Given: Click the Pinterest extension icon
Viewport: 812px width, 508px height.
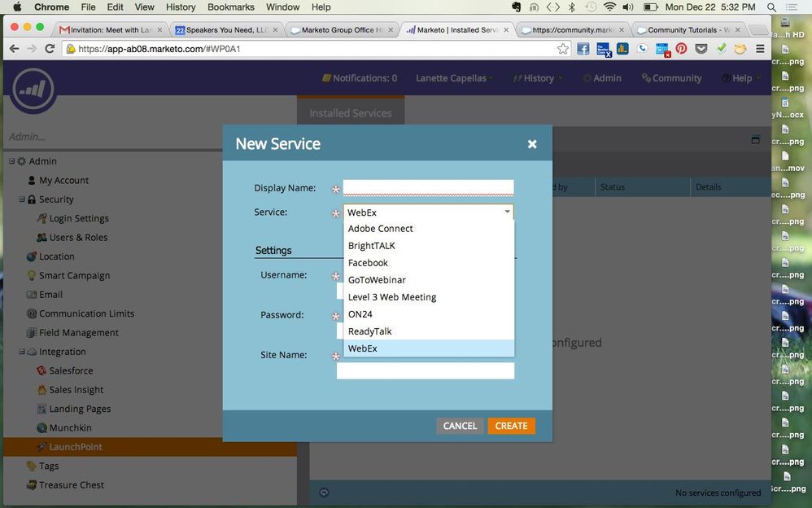Looking at the screenshot, I should (x=682, y=49).
